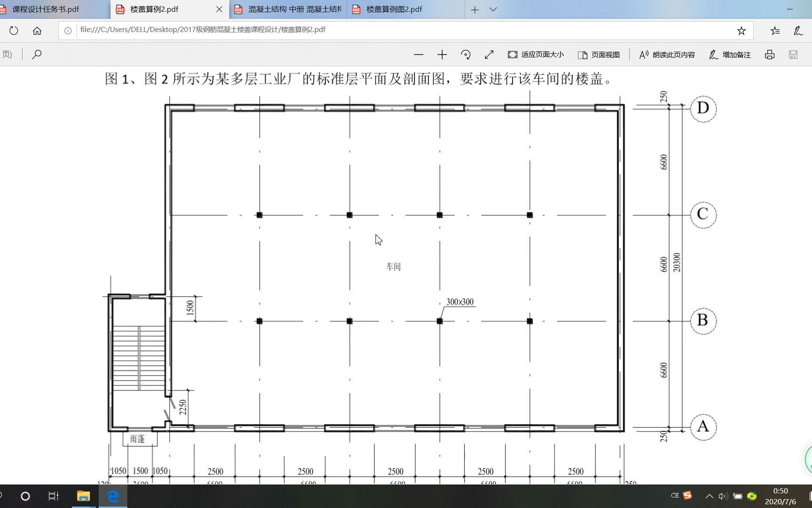
Task: Open the site information icon in the address bar
Action: coord(68,31)
